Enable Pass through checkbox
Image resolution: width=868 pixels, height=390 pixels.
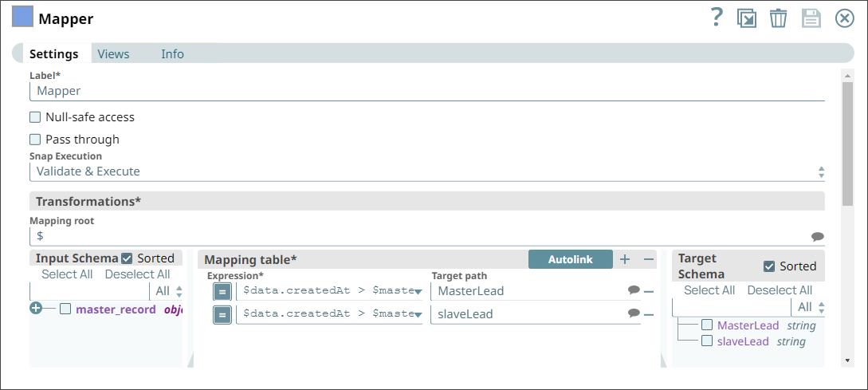click(x=35, y=139)
